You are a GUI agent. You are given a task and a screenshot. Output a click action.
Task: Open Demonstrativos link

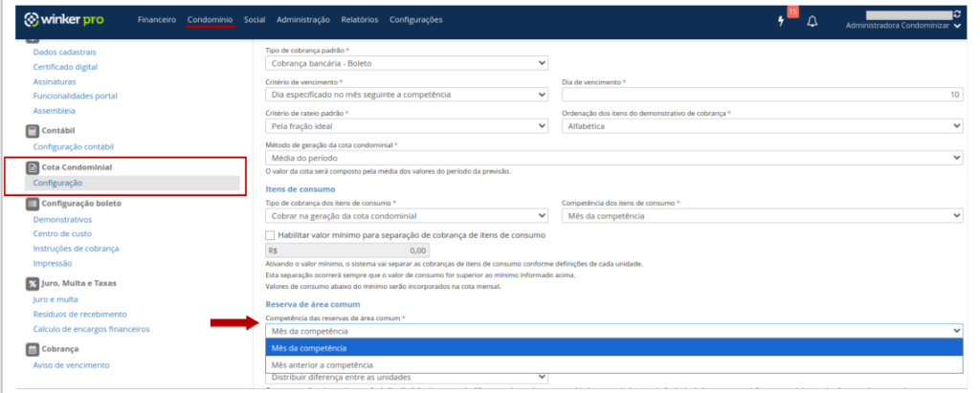pos(62,219)
